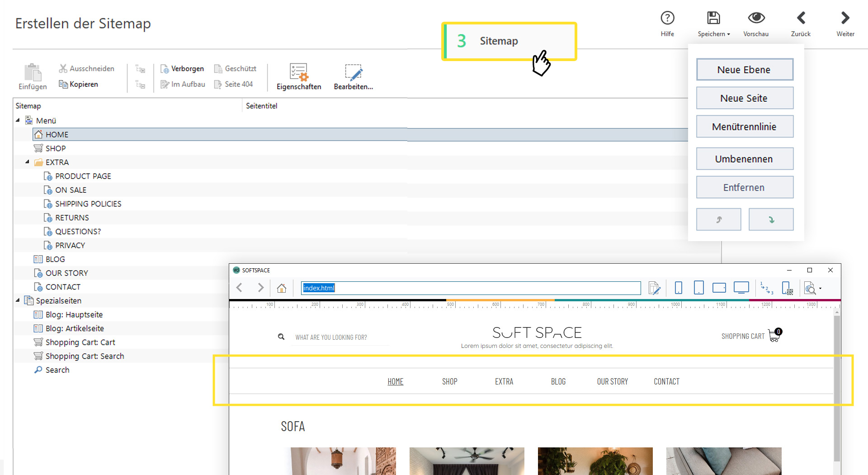868x475 pixels.
Task: Click the Menütrennlinie button
Action: click(745, 127)
